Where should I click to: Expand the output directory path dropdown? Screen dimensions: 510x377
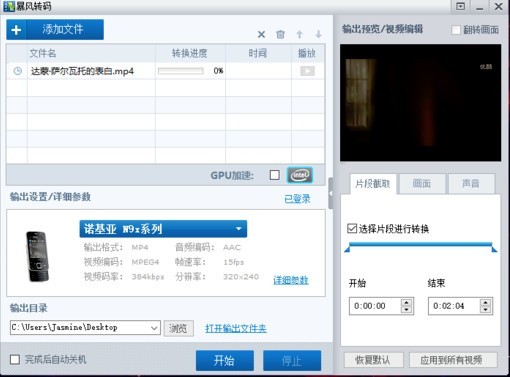154,328
